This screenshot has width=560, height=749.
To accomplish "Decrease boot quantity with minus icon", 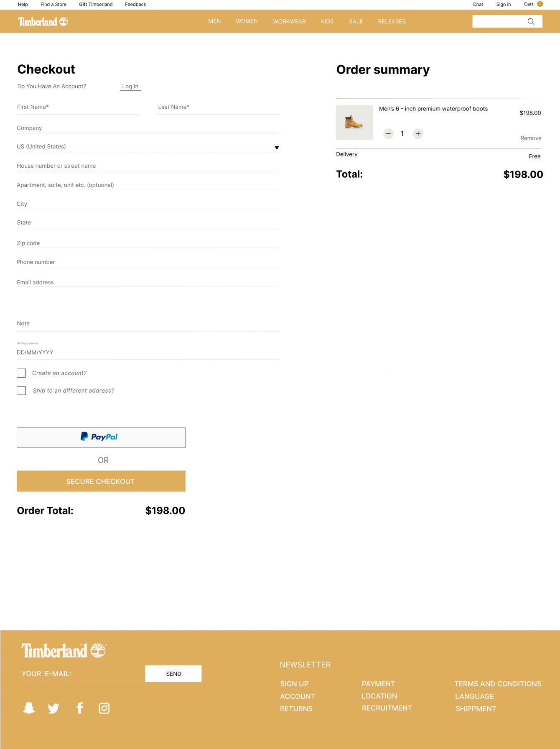I will coord(388,134).
